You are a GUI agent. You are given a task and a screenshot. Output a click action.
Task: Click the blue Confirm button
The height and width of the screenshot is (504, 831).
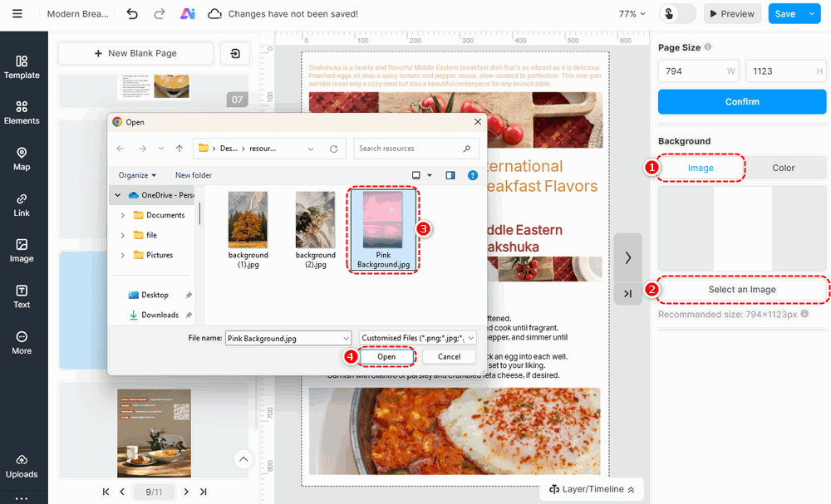(x=742, y=101)
